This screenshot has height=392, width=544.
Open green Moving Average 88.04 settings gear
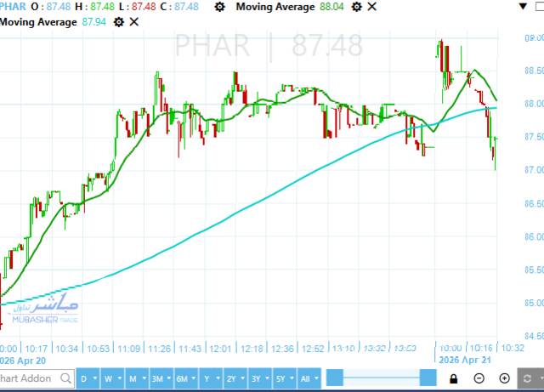click(356, 7)
